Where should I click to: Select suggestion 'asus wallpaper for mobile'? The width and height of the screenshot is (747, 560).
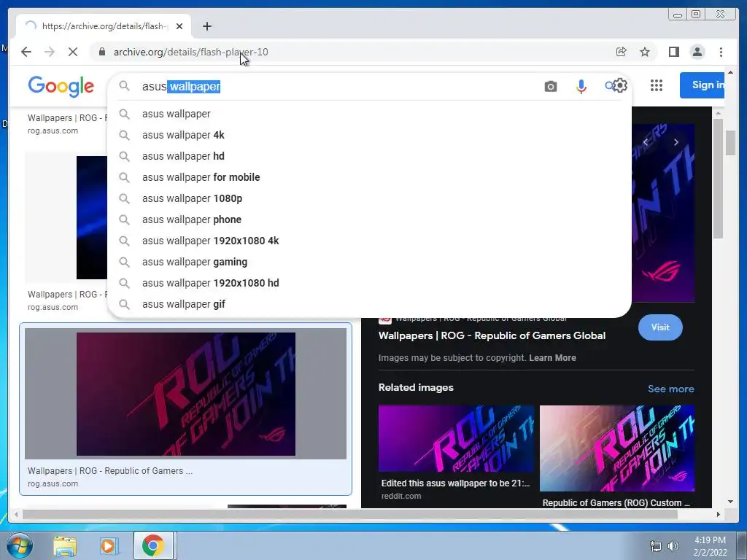pos(369,177)
